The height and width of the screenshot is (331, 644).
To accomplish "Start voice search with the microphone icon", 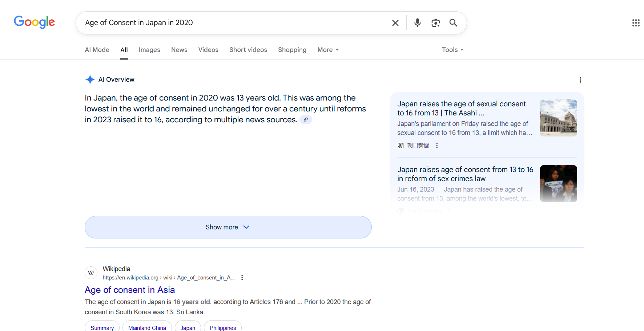I will point(418,23).
